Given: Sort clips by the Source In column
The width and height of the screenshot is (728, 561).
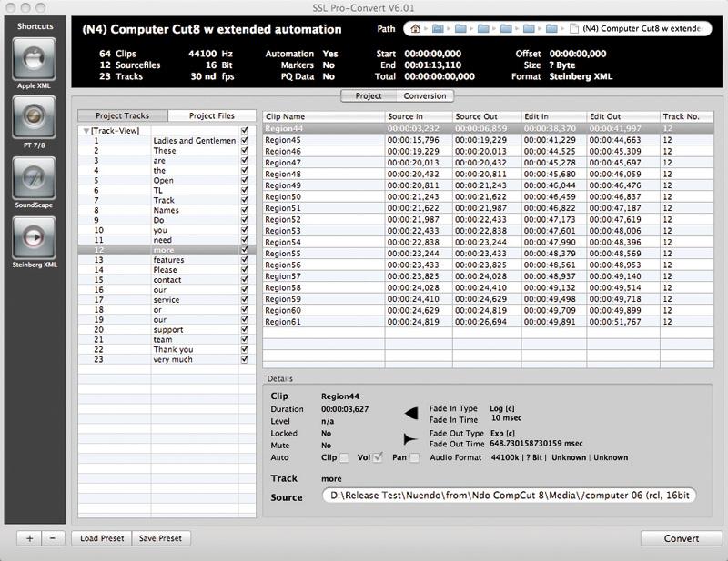Looking at the screenshot, I should click(418, 117).
